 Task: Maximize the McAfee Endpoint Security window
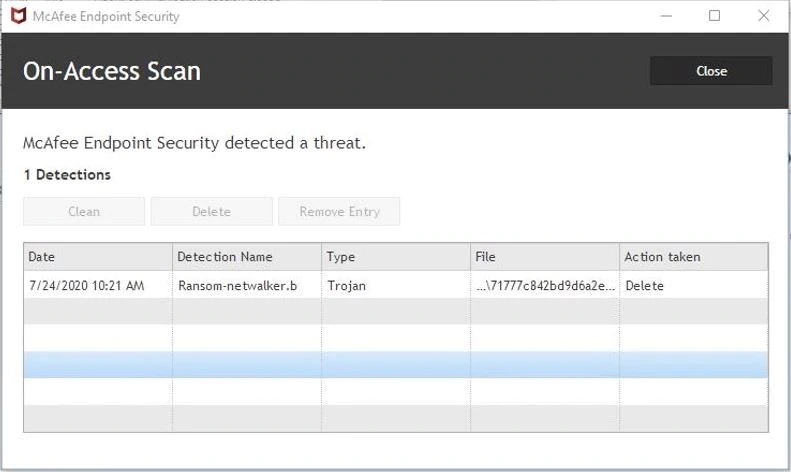pyautogui.click(x=714, y=16)
